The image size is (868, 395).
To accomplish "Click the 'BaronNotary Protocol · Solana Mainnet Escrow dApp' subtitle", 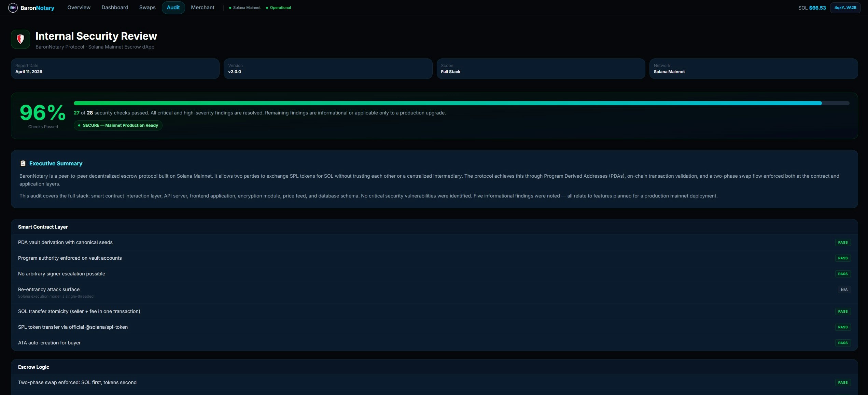I will pyautogui.click(x=95, y=47).
